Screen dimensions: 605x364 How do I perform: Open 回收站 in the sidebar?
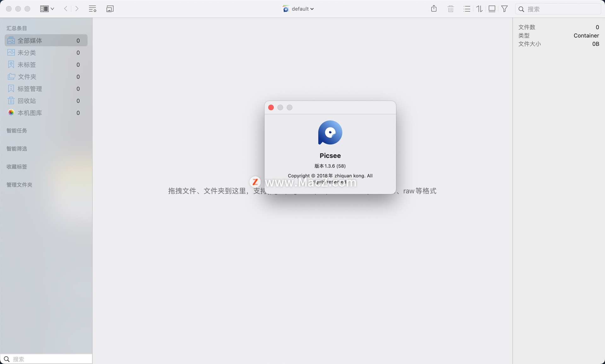pyautogui.click(x=46, y=101)
